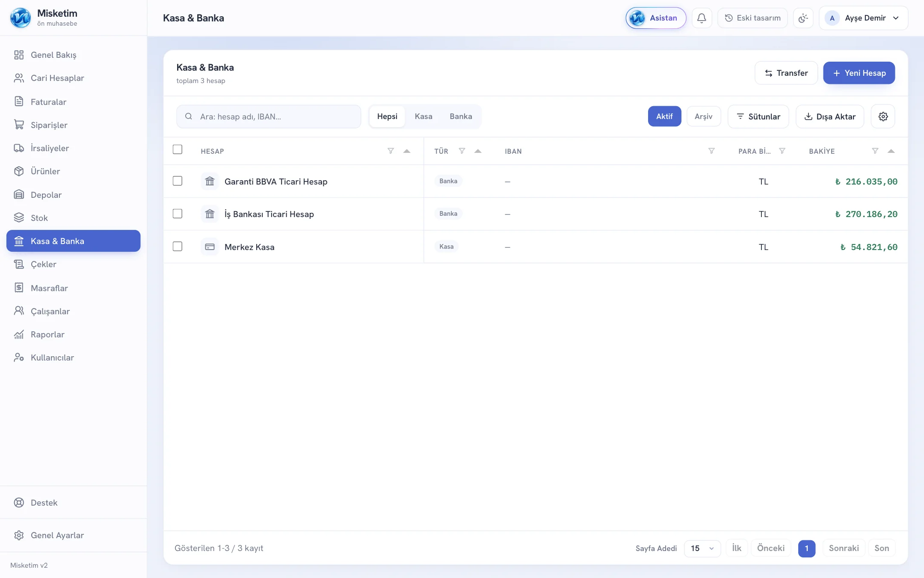Select the Kasa filter tab

(423, 116)
